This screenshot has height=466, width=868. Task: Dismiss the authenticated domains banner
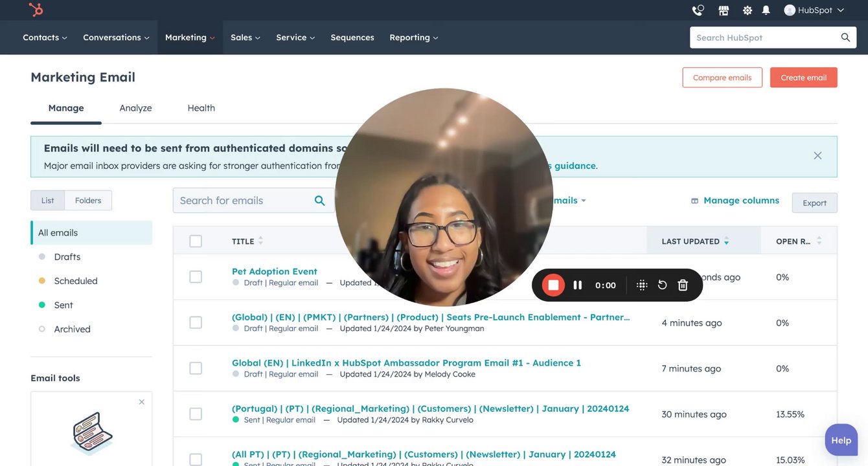click(817, 156)
